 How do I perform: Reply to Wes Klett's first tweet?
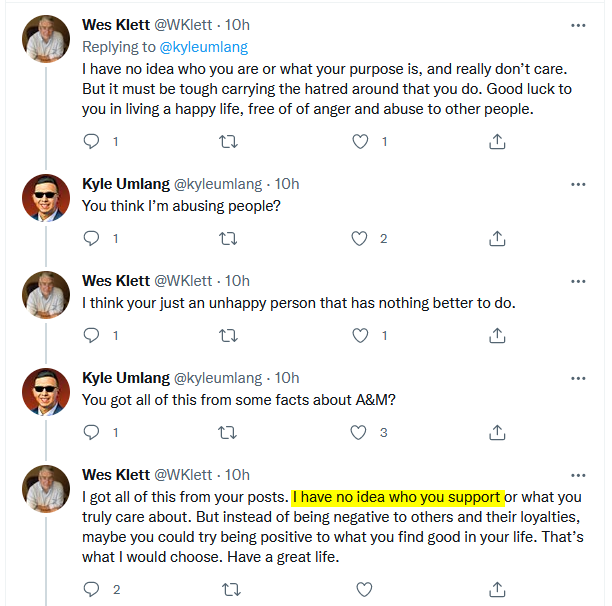[92, 142]
